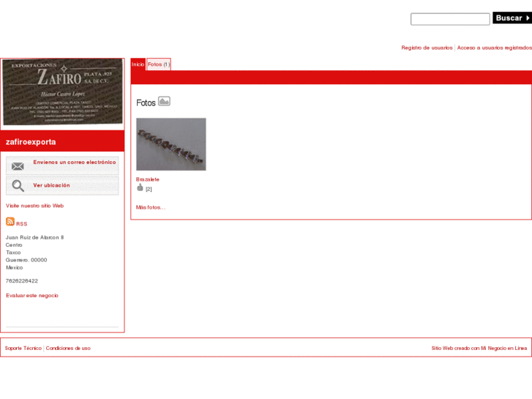Click Envíenos un correo electrónico link

(75, 163)
